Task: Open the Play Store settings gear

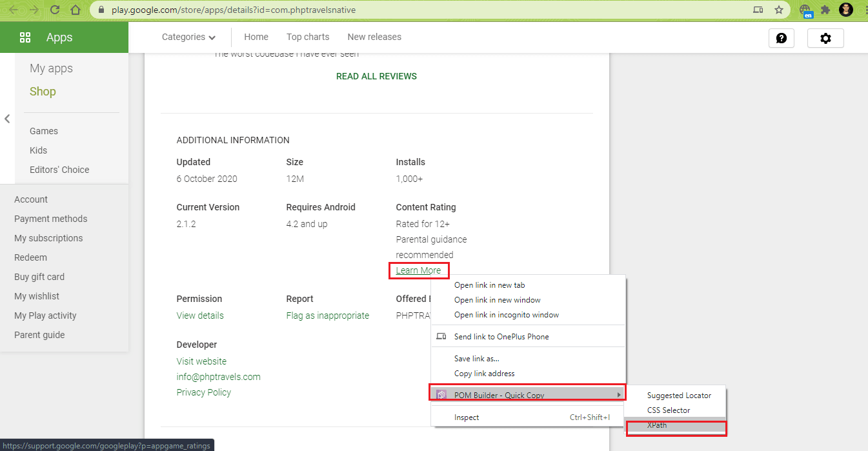Action: pyautogui.click(x=825, y=38)
